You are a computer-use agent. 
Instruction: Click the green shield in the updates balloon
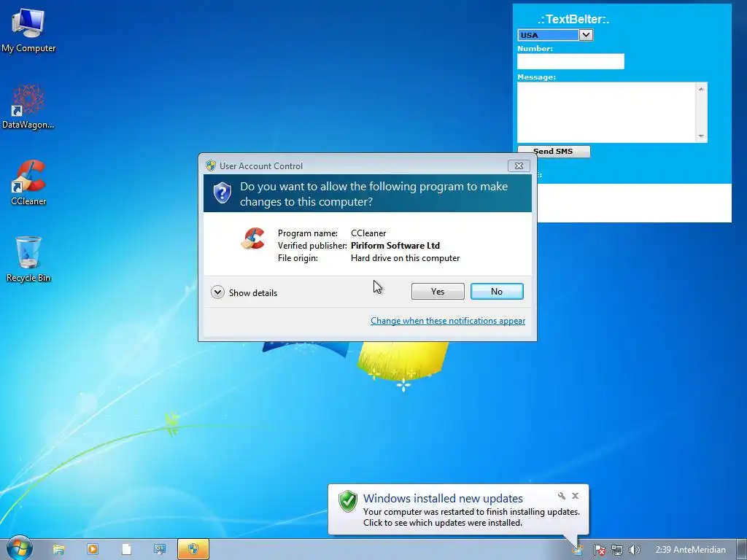(x=348, y=502)
